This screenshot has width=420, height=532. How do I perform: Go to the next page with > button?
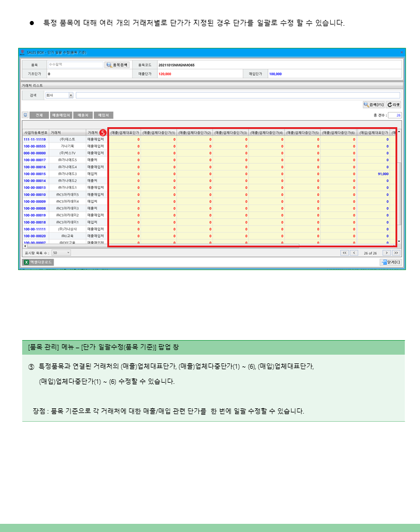[x=386, y=253]
